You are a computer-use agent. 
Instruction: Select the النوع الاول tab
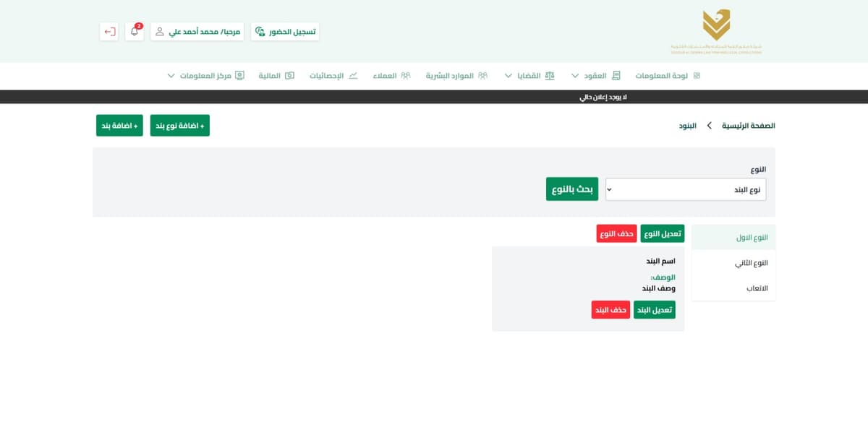coord(733,238)
